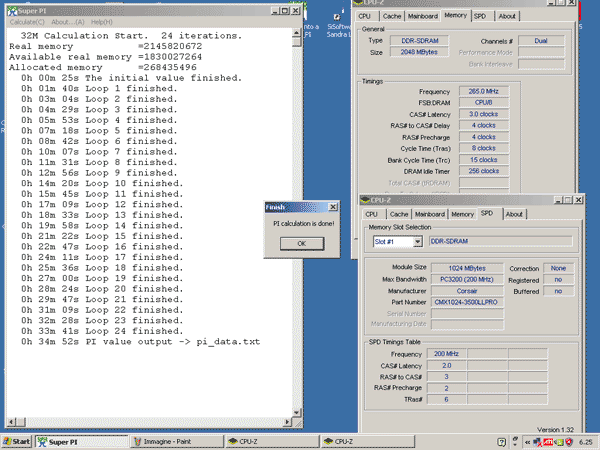Click the Manufacturer value Corsair
This screenshot has height=450, width=600.
coord(467,291)
